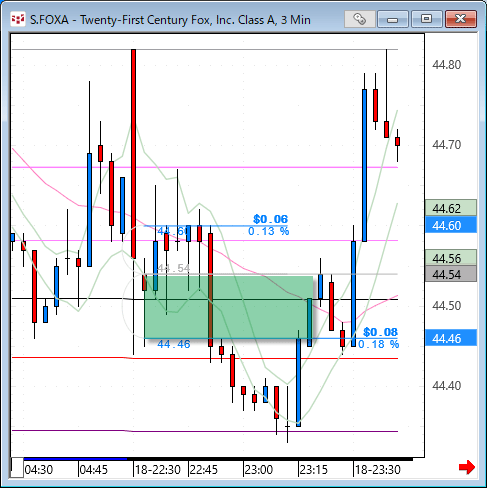
Task: Click the 44.62 green price label
Action: click(x=451, y=208)
